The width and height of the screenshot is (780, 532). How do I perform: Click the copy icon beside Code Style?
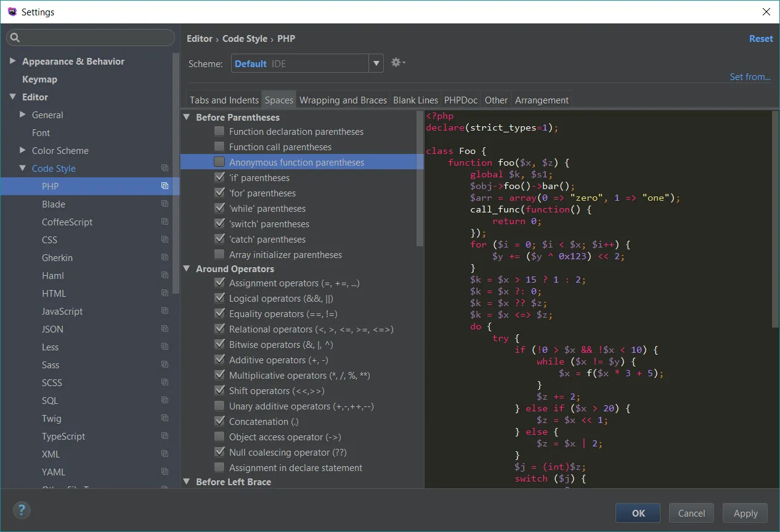(x=165, y=168)
